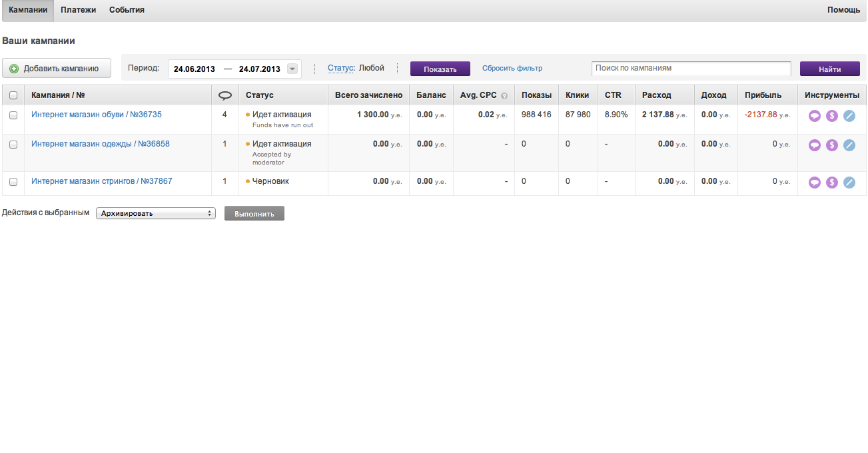This screenshot has height=453, width=868.
Task: Open the События tab
Action: pos(127,10)
